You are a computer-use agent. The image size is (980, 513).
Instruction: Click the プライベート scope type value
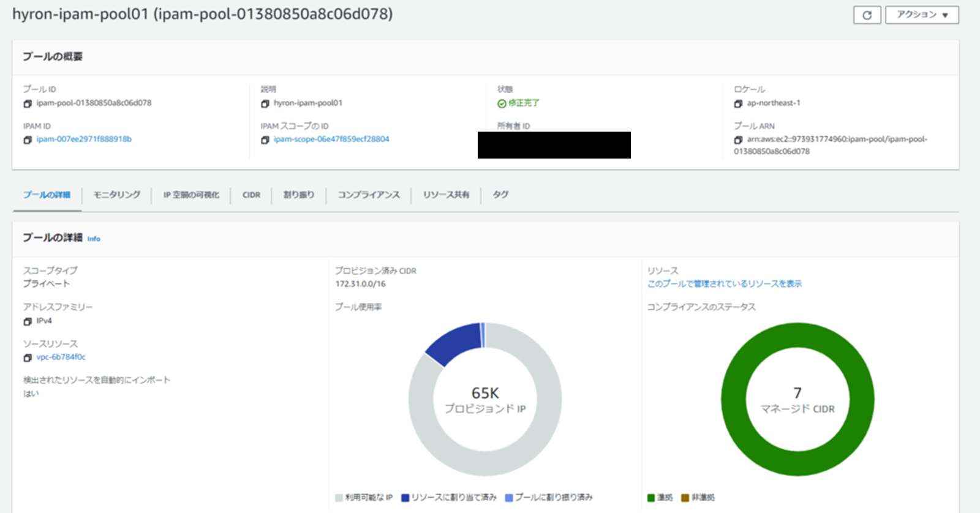point(47,283)
